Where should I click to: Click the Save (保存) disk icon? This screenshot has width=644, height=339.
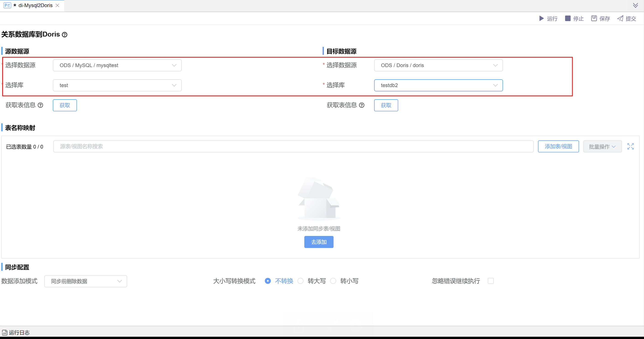tap(594, 18)
